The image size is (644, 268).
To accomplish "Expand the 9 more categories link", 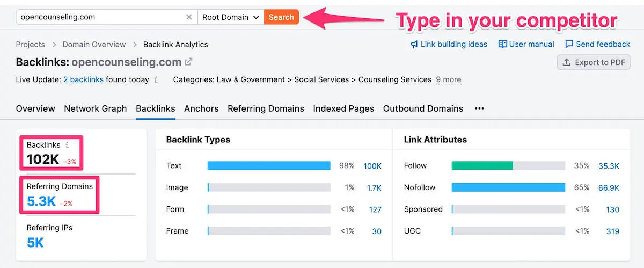I will coord(448,80).
